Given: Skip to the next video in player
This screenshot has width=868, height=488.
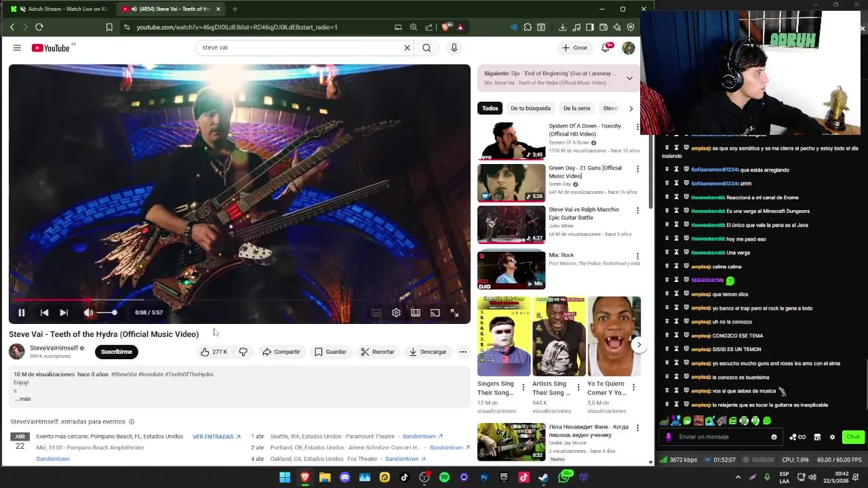Looking at the screenshot, I should pos(64,312).
